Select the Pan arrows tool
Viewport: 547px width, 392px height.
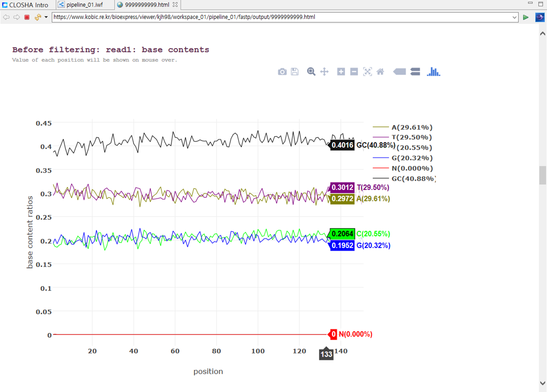pyautogui.click(x=324, y=72)
